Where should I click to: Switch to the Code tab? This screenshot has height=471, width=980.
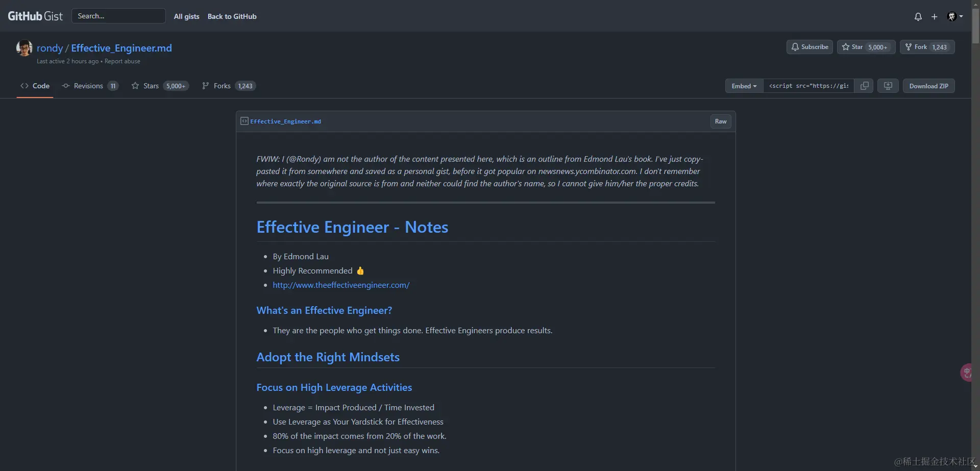[35, 86]
